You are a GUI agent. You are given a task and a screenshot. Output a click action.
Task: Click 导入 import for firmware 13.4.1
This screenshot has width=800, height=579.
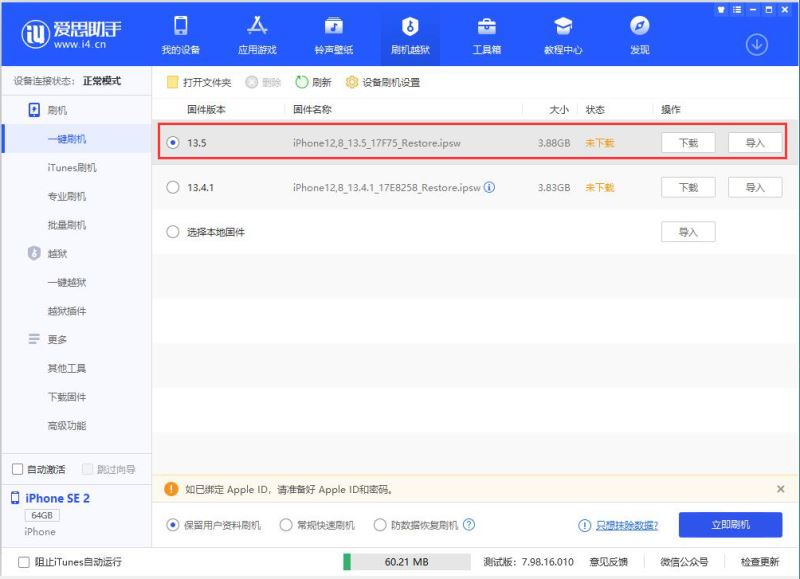(755, 187)
